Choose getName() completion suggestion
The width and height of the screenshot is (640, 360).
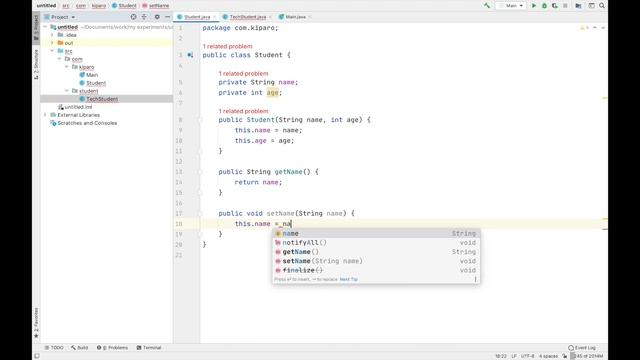[376, 252]
